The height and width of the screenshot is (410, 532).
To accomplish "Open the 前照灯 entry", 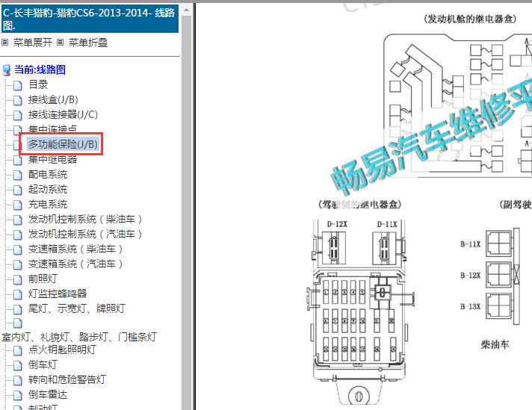I will (x=43, y=279).
